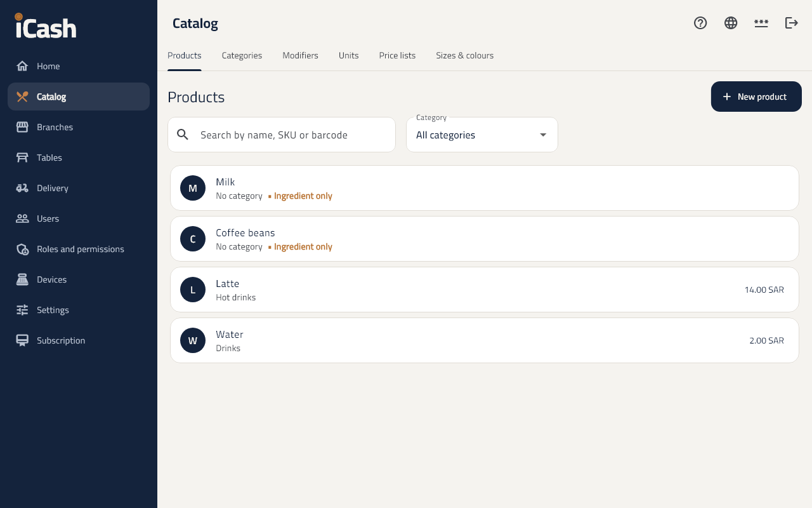Open the Price lists tab
Image resolution: width=812 pixels, height=508 pixels.
[397, 56]
